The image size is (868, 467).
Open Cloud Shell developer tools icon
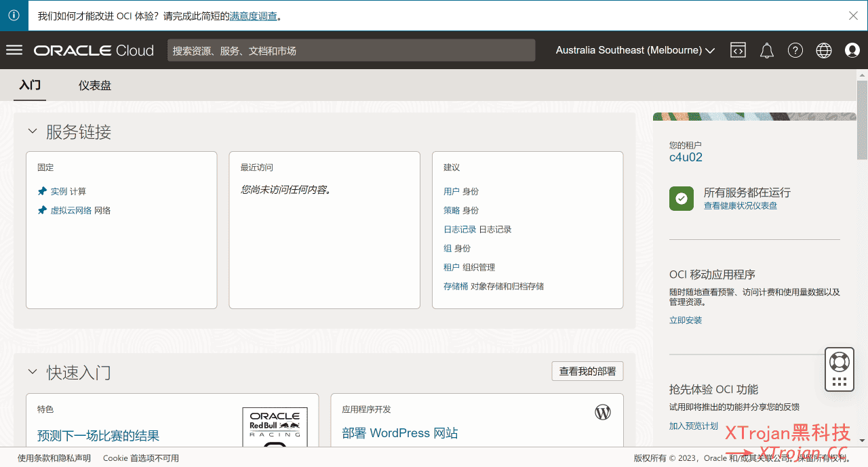[738, 50]
